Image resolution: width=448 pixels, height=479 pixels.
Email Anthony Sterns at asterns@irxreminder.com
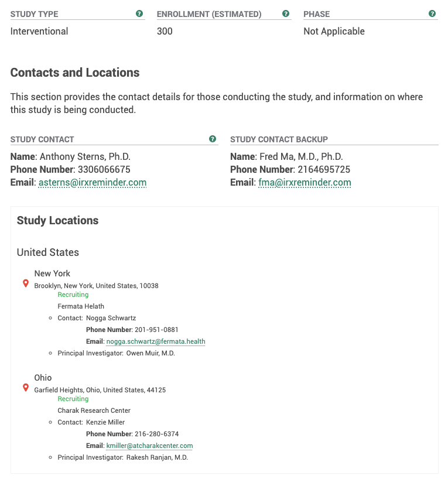click(x=93, y=183)
